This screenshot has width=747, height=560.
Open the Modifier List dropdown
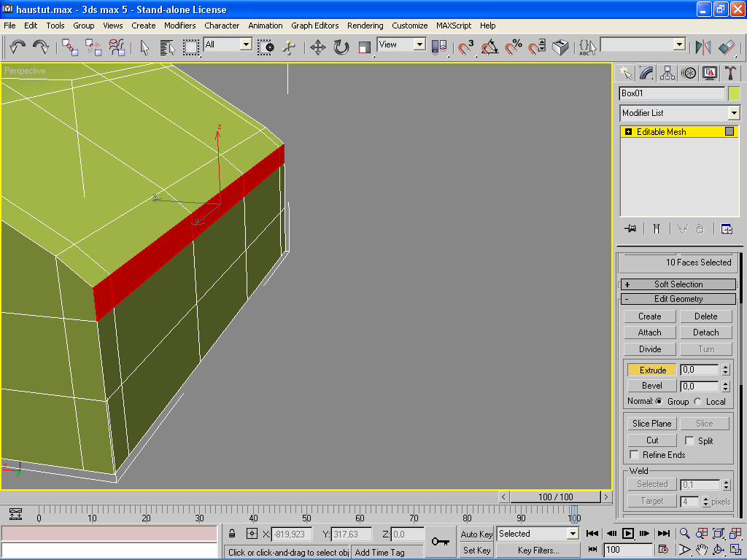click(x=734, y=113)
